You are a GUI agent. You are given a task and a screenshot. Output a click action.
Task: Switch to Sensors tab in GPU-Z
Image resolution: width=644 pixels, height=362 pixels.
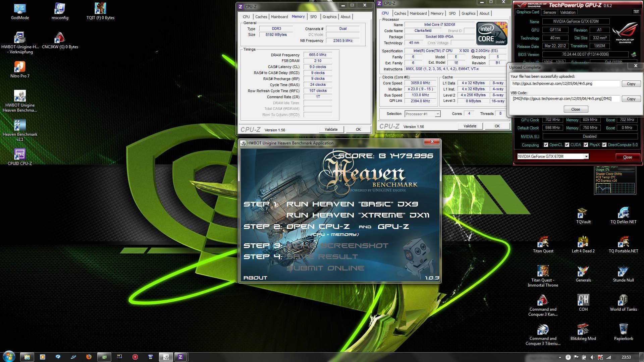click(x=549, y=12)
